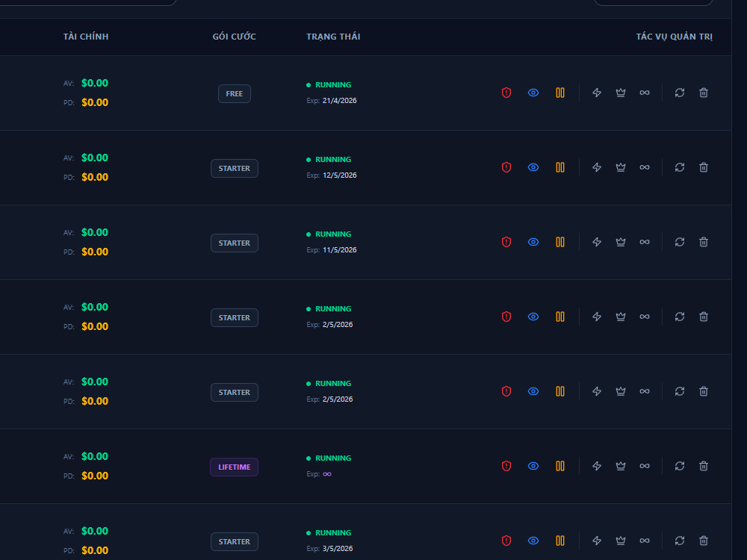Image resolution: width=747 pixels, height=560 pixels.
Task: Click eye icon in 3/5/2026 row
Action: (x=533, y=541)
